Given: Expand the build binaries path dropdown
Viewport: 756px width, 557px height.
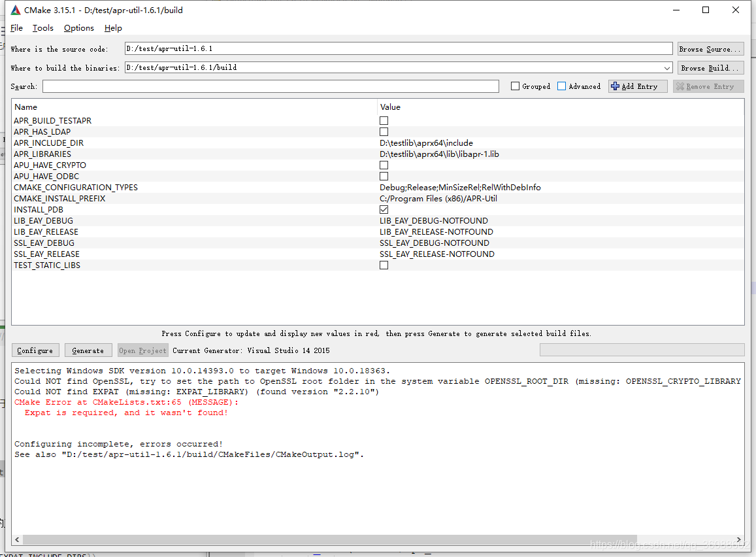Looking at the screenshot, I should pos(666,68).
